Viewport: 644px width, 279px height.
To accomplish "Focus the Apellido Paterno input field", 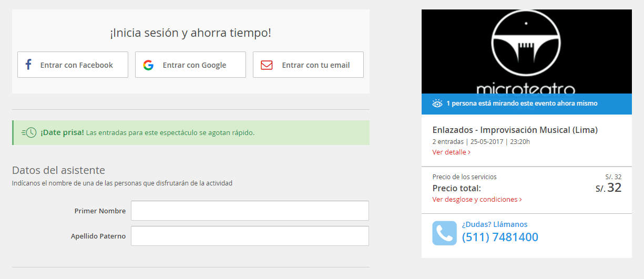I will pyautogui.click(x=250, y=236).
